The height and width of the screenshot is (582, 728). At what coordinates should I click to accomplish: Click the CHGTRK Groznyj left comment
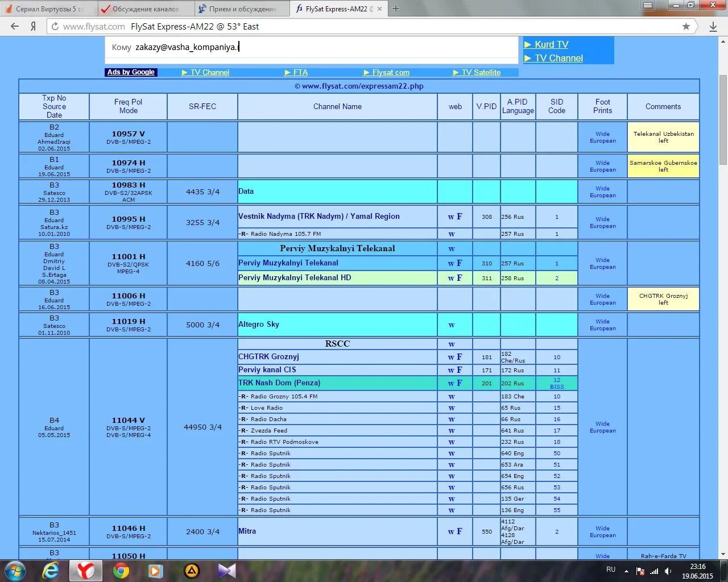tap(663, 299)
